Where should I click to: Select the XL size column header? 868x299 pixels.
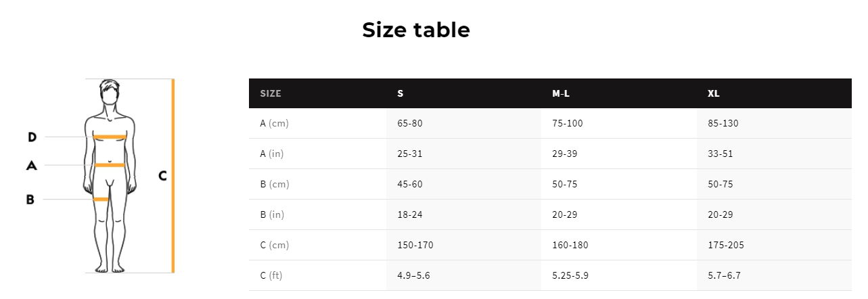(713, 93)
